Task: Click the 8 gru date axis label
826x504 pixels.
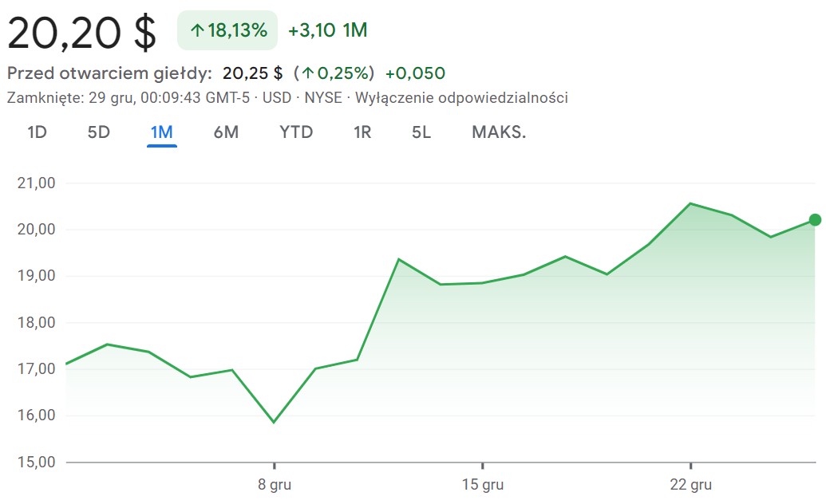Action: [274, 485]
